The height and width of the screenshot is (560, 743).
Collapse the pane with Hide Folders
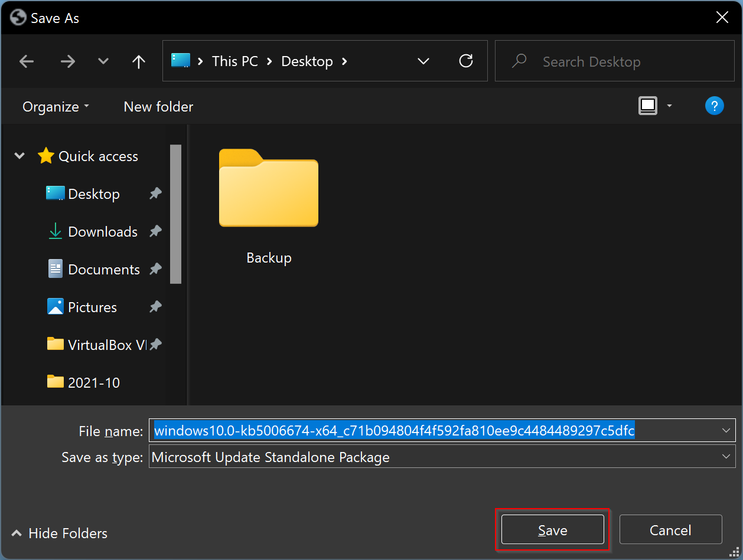(x=60, y=533)
